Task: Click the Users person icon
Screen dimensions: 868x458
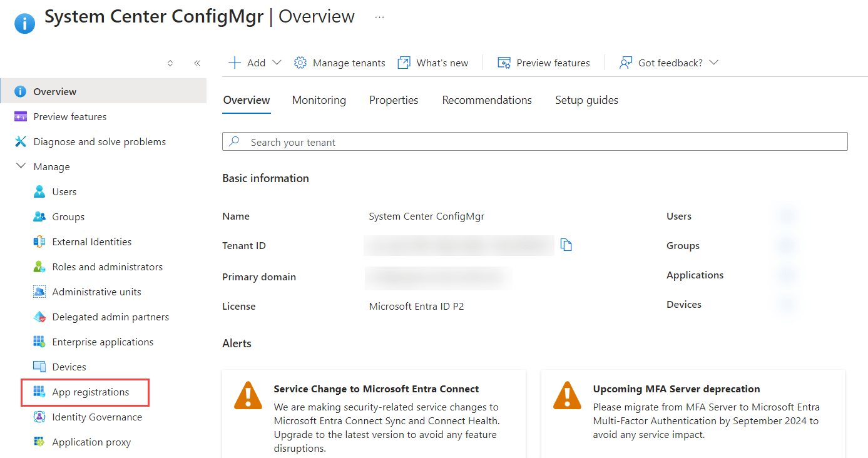Action: pos(39,191)
